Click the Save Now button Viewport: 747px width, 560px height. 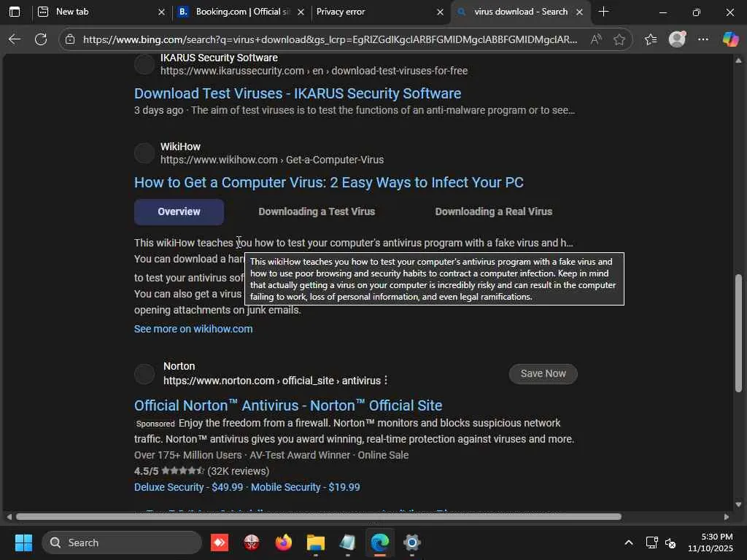tap(543, 374)
